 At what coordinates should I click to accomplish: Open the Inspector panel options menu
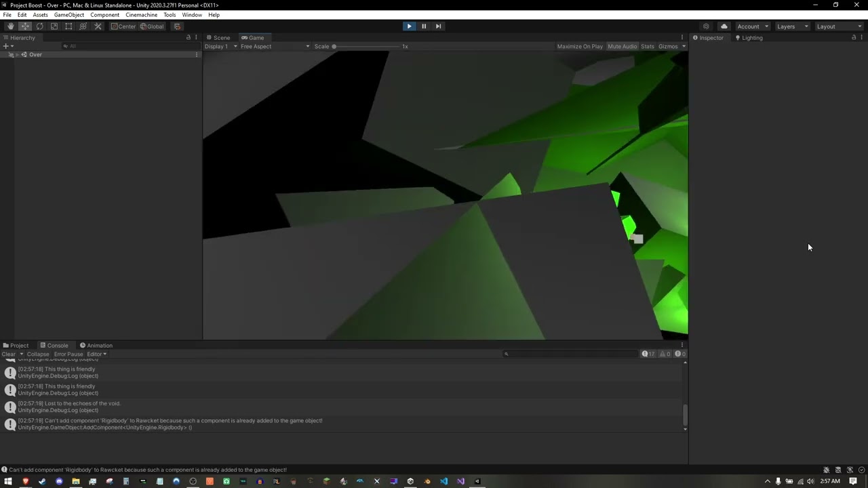[x=862, y=37]
